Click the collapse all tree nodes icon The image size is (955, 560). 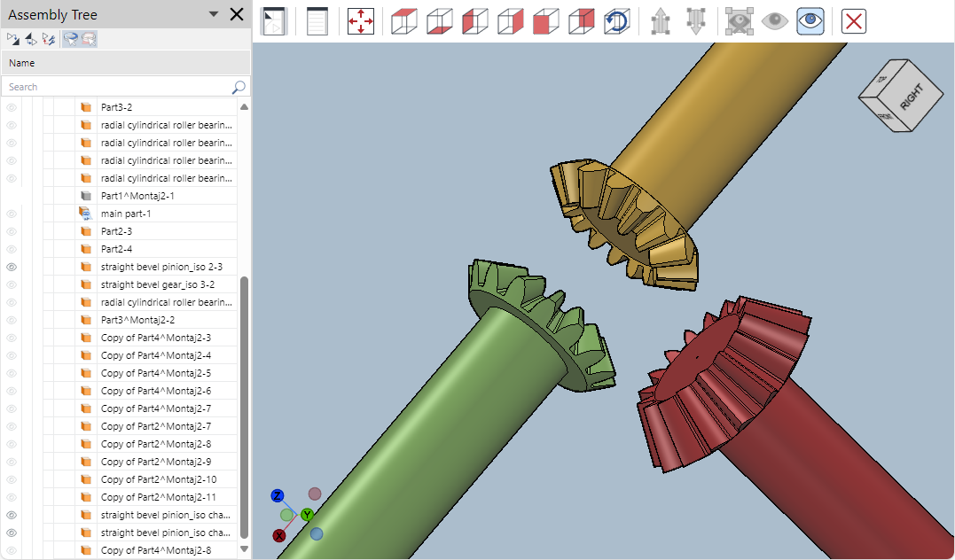coord(30,40)
